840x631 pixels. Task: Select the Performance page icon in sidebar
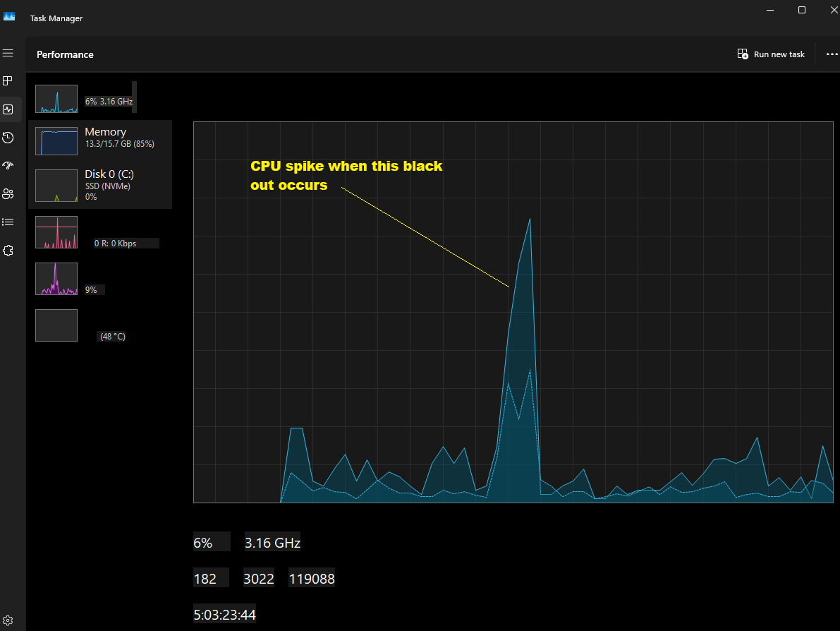(x=8, y=109)
